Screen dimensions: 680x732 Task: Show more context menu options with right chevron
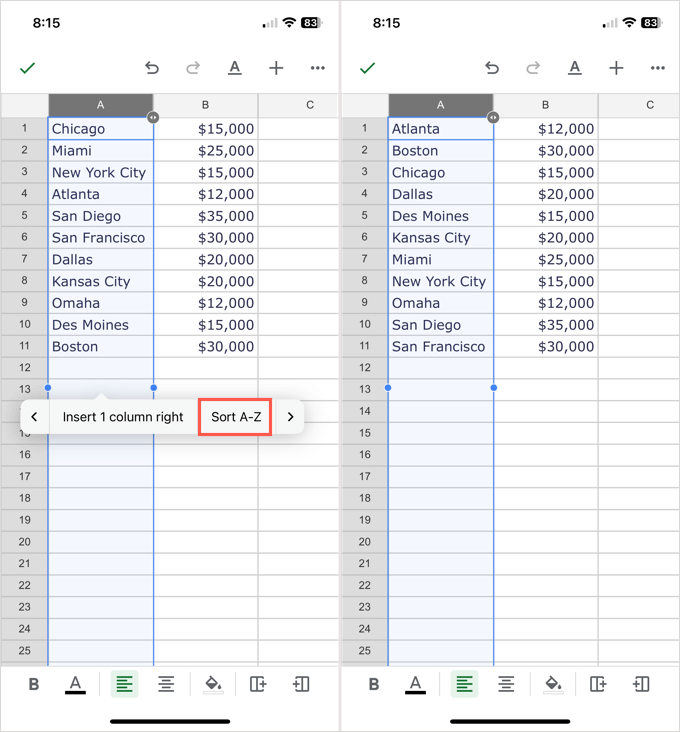(x=290, y=417)
